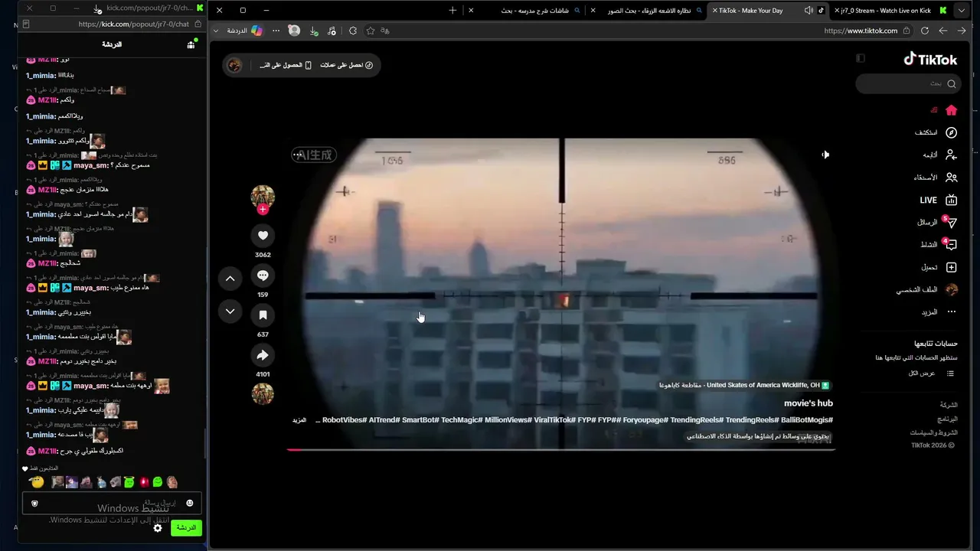This screenshot has height=551, width=980.
Task: Open the 'movie's hub' creator name
Action: click(x=808, y=403)
